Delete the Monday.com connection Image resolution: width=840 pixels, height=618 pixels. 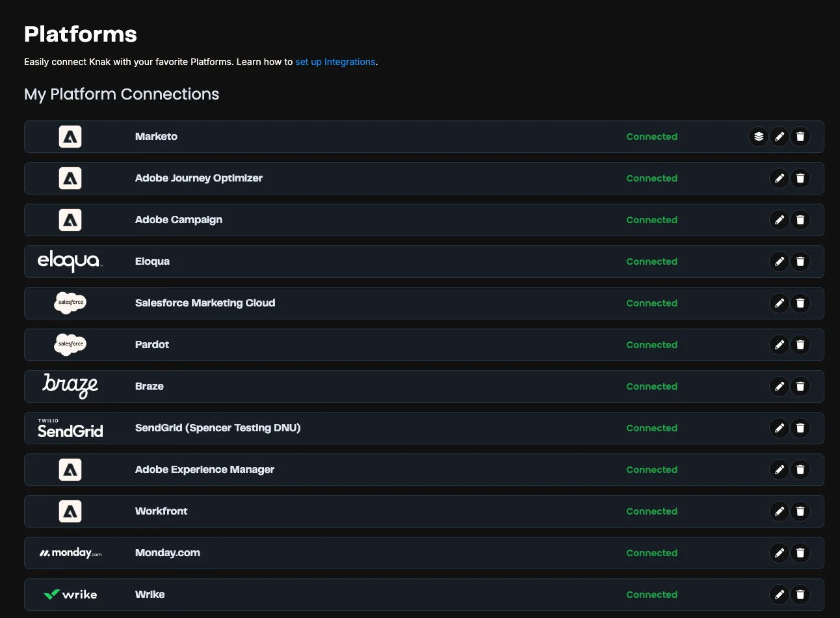tap(800, 552)
